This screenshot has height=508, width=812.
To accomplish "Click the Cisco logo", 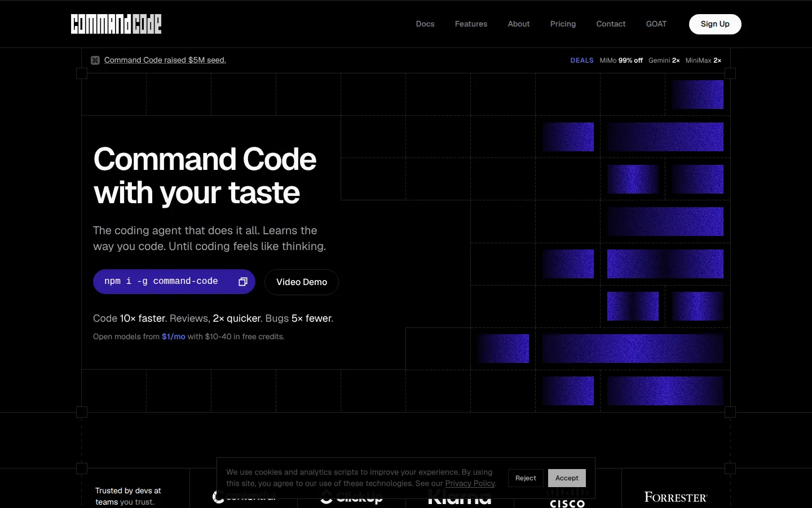I will [567, 499].
